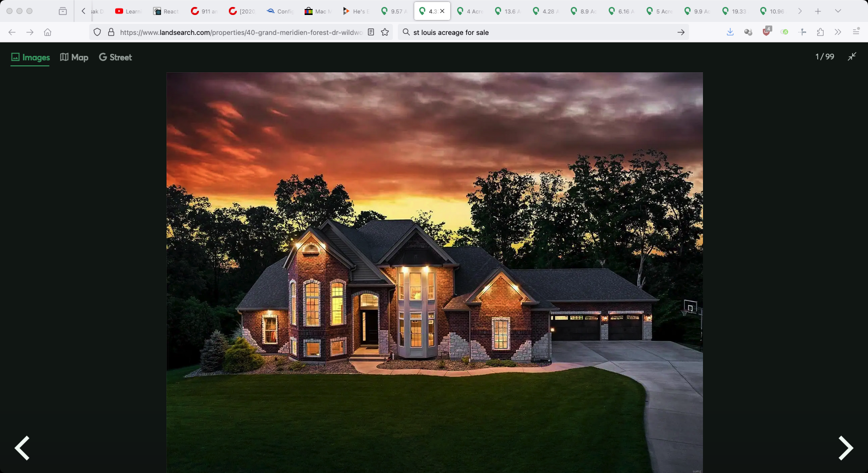Click the search box with 'st louis acreage'
Image resolution: width=868 pixels, height=473 pixels.
click(543, 32)
